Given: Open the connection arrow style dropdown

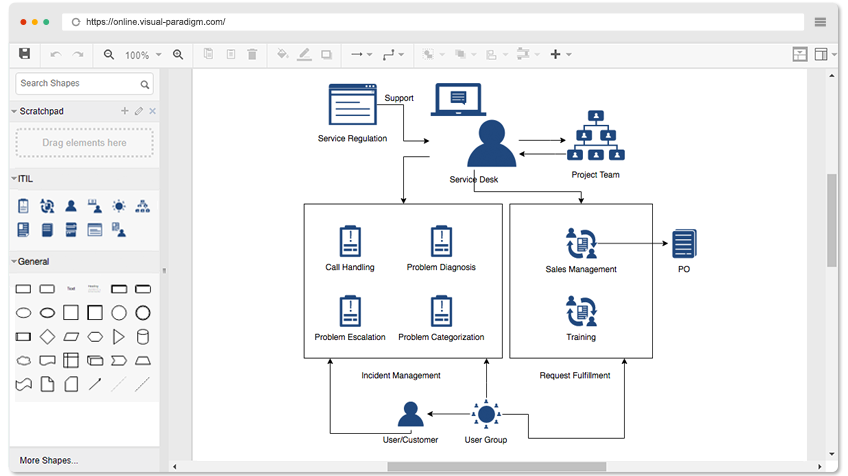Looking at the screenshot, I should [x=360, y=54].
